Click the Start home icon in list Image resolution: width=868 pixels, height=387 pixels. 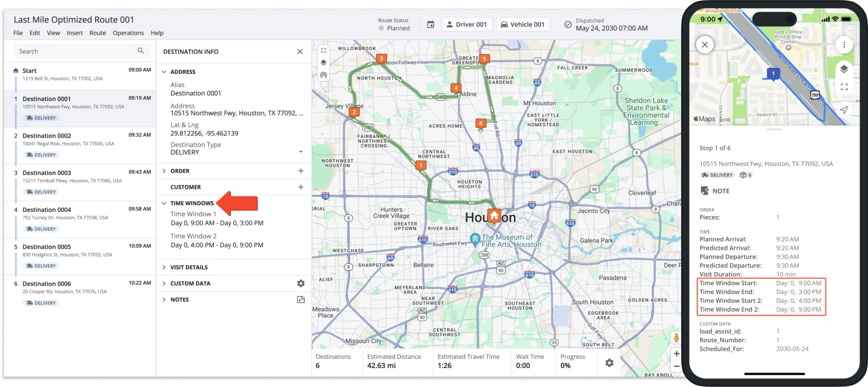[16, 71]
